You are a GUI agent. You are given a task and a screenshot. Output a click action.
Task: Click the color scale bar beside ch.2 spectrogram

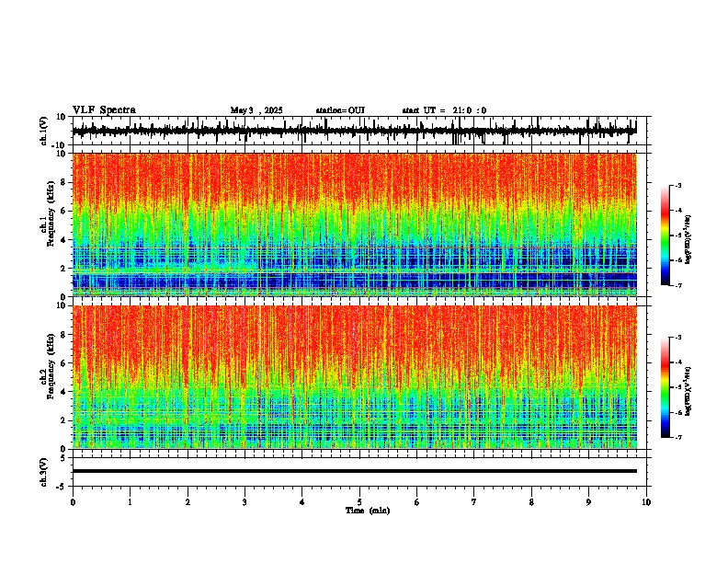(665, 387)
